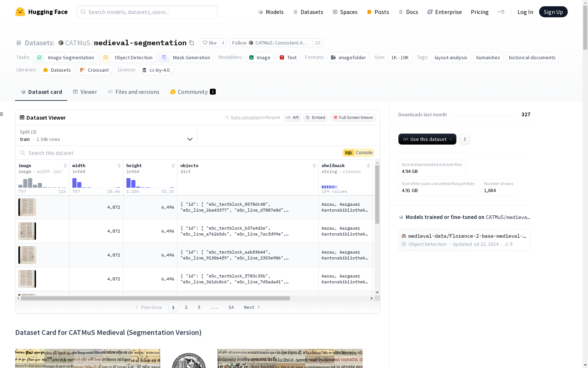Open the Datasets navigation item
Image resolution: width=588 pixels, height=368 pixels.
pyautogui.click(x=308, y=12)
